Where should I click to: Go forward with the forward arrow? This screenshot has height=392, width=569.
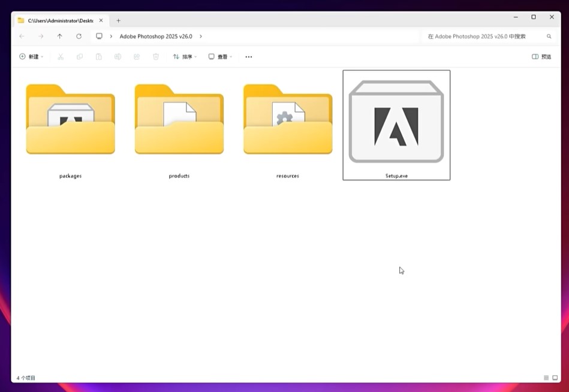[x=41, y=36]
